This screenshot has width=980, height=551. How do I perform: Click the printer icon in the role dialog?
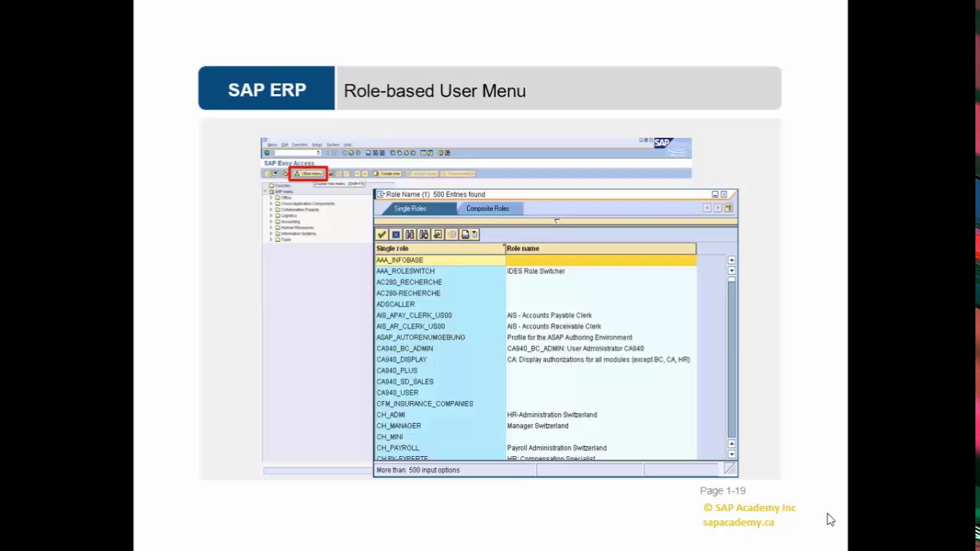click(465, 234)
